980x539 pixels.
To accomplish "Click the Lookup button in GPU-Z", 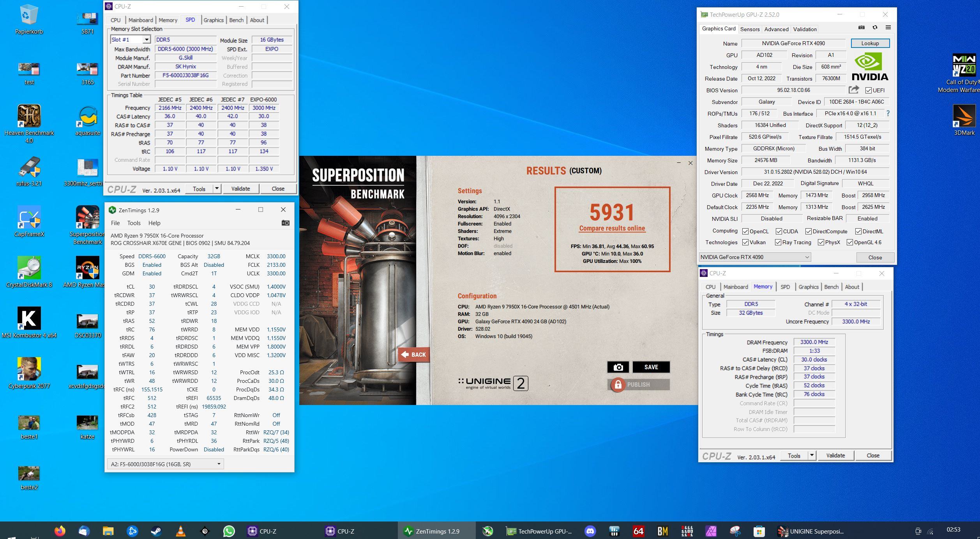I will 870,43.
